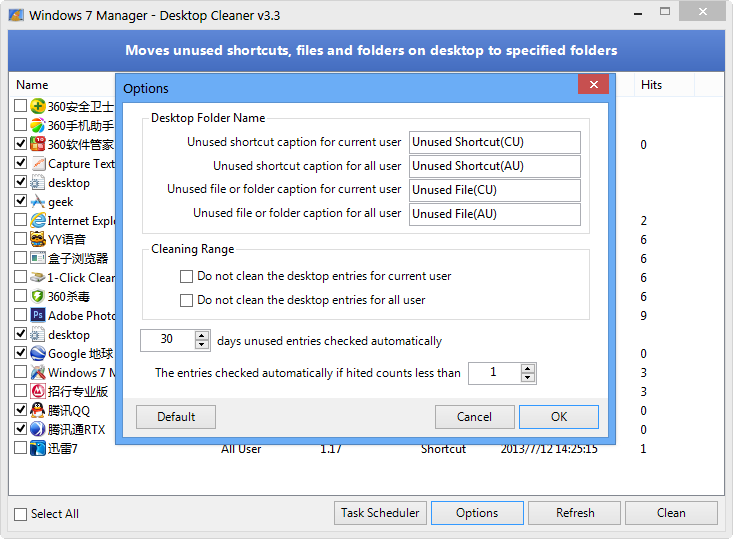Click the 迅雷7 shortcut icon
The width and height of the screenshot is (733, 539).
coord(38,448)
